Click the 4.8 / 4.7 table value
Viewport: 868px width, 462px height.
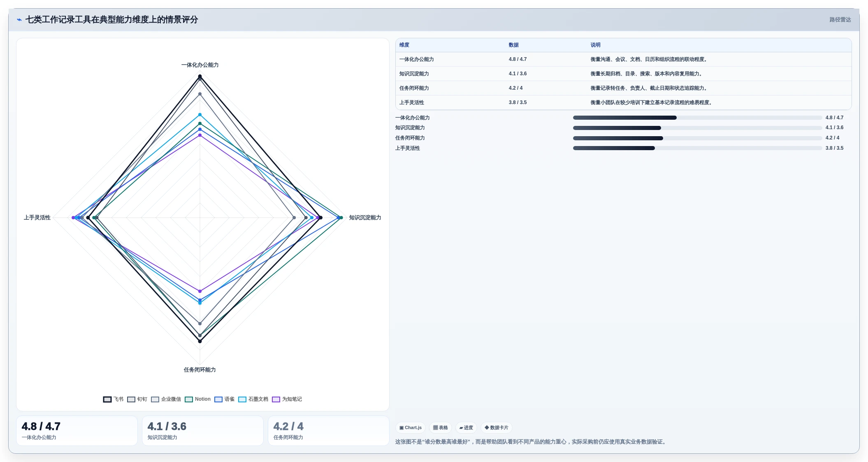[518, 60]
